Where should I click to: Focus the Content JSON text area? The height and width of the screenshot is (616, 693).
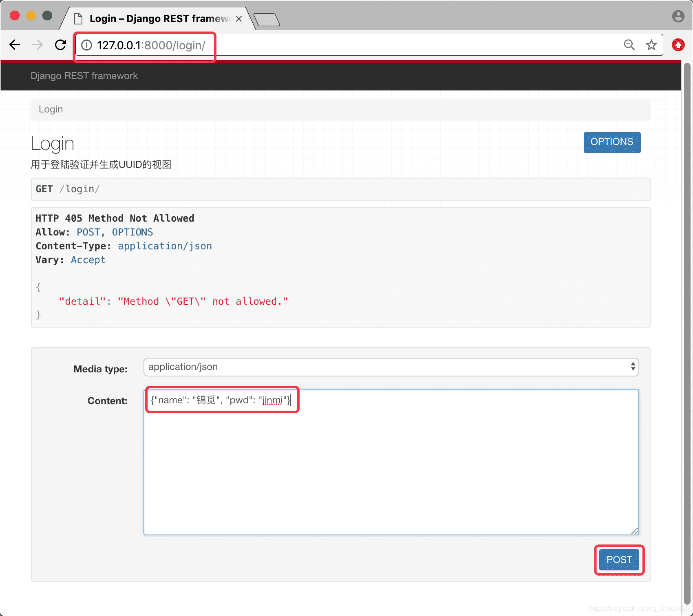pos(391,462)
